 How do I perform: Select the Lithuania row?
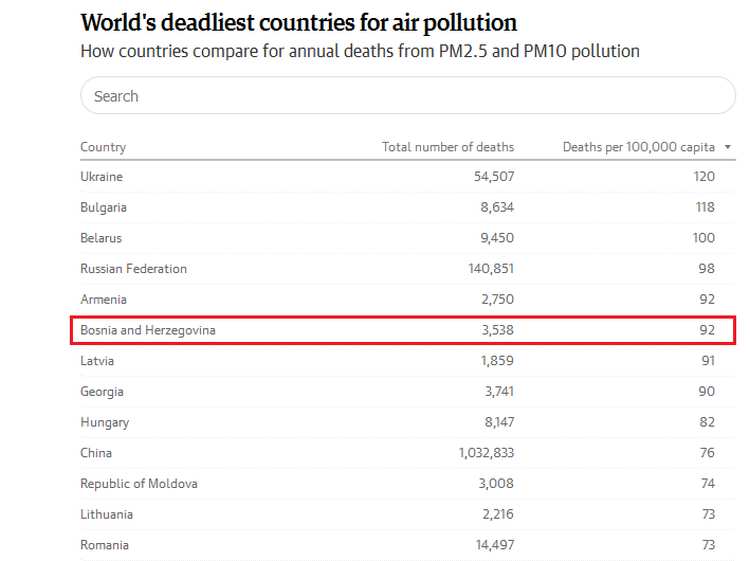[x=106, y=514]
